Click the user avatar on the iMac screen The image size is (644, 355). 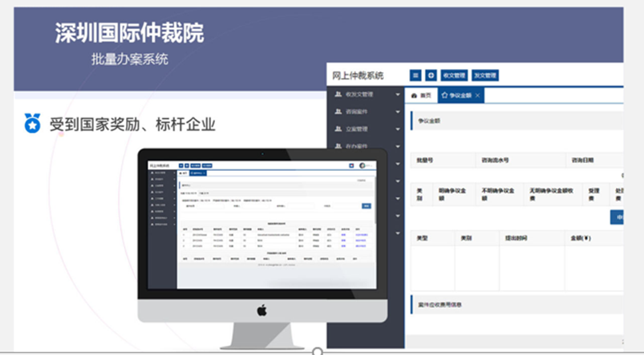coord(363,166)
